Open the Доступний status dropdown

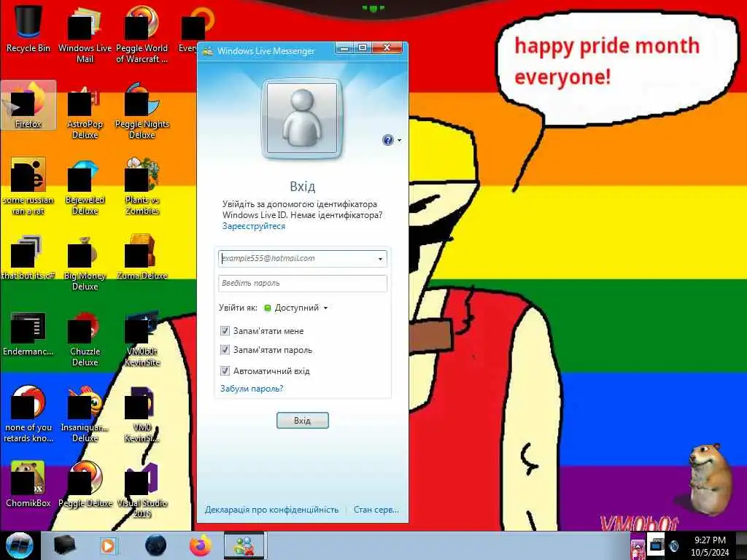(296, 308)
